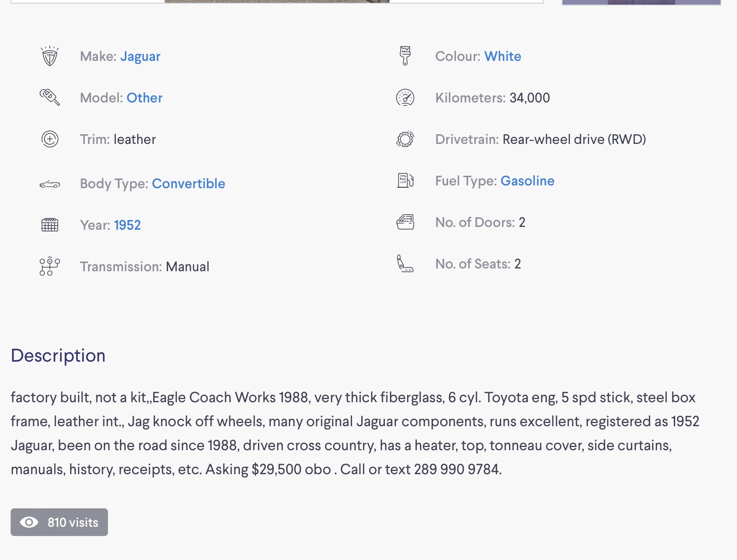Click the Model car key icon
Viewport: 737px width, 560px height.
pyautogui.click(x=50, y=97)
